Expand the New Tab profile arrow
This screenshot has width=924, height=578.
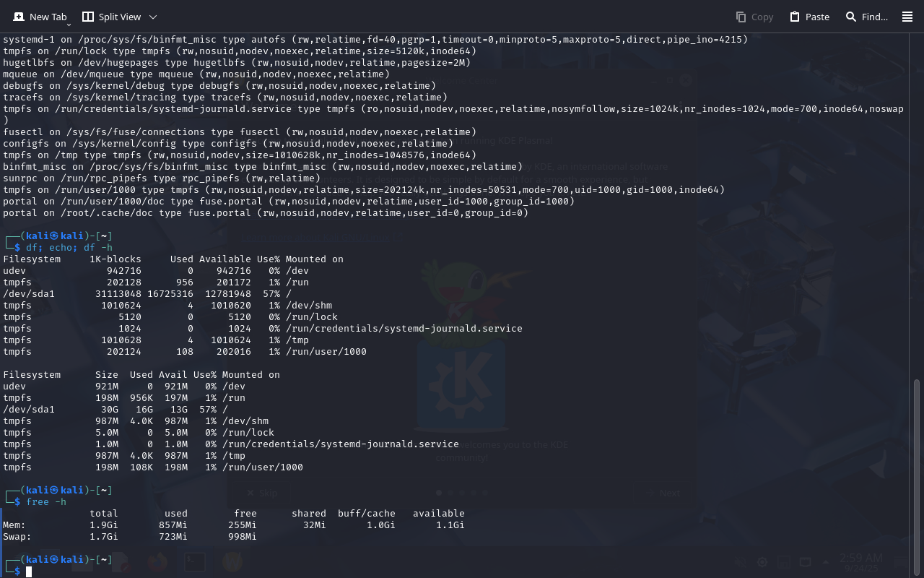tap(69, 25)
